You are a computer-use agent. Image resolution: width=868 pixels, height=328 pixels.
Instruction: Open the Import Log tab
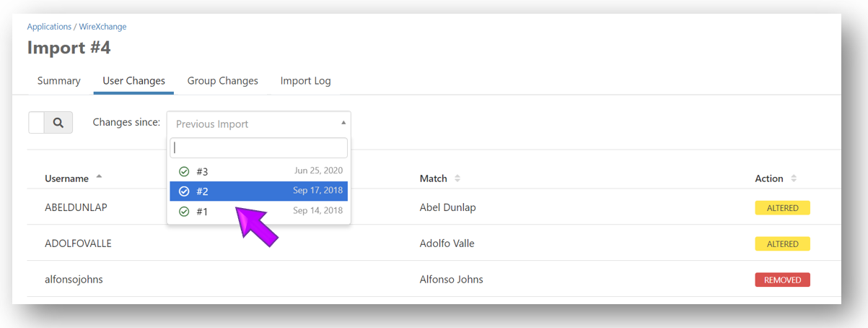305,81
